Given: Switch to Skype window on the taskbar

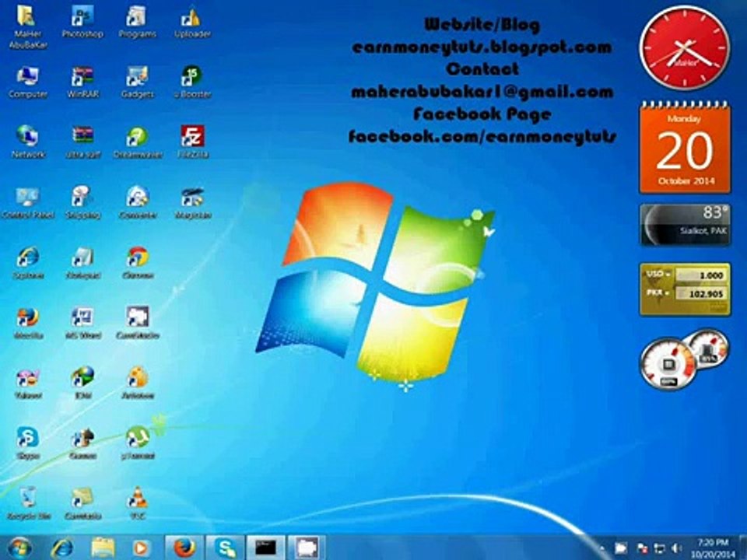Looking at the screenshot, I should pyautogui.click(x=225, y=548).
